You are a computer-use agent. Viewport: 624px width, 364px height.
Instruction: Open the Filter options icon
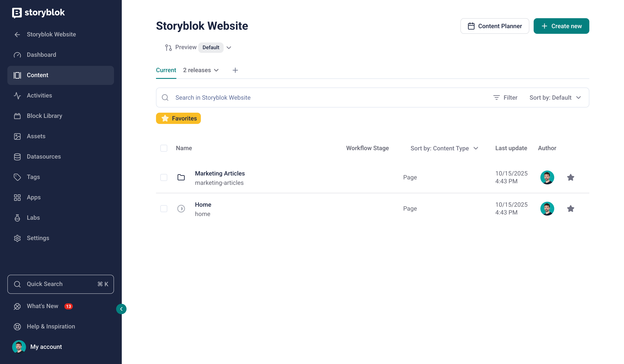point(496,97)
